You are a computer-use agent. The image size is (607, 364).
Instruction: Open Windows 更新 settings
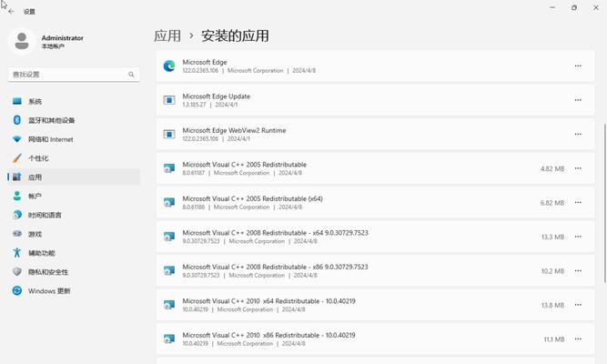point(74,291)
